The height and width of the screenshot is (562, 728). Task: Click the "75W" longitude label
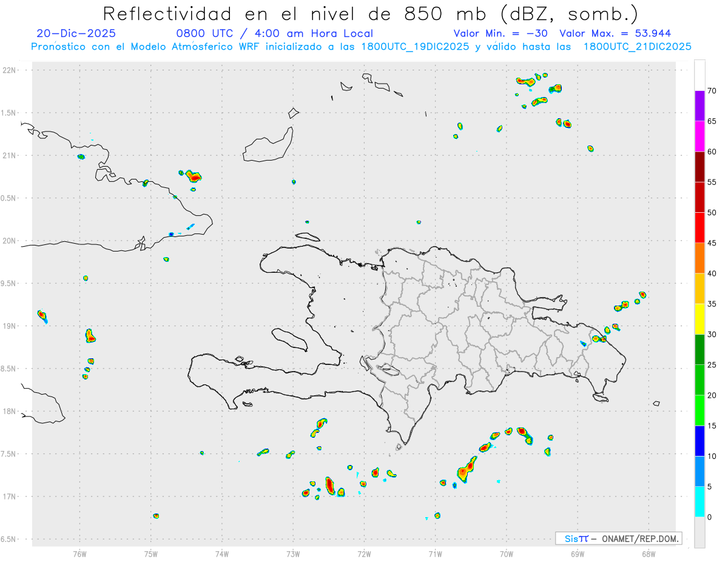(151, 554)
